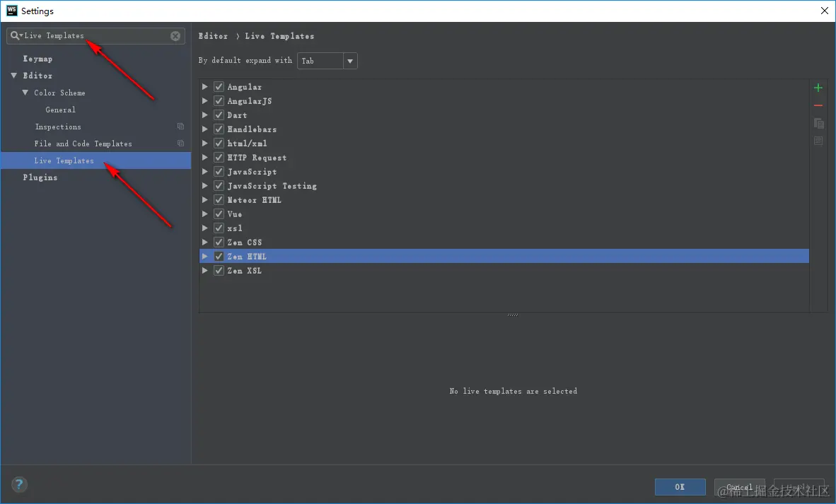Expand the AngularJS template group
The height and width of the screenshot is (504, 836).
[x=204, y=100]
